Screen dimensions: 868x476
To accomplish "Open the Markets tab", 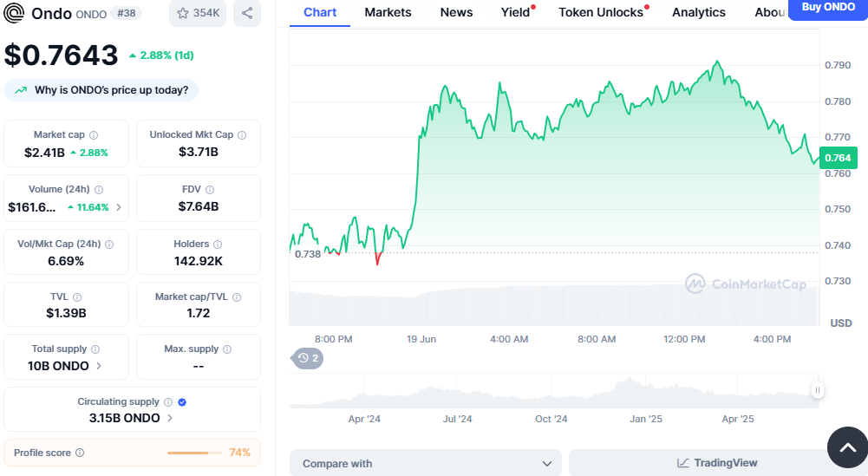I will click(388, 13).
